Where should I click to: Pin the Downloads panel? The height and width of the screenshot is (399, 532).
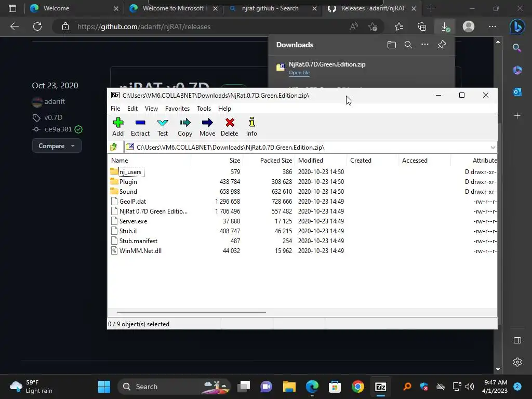click(x=442, y=45)
